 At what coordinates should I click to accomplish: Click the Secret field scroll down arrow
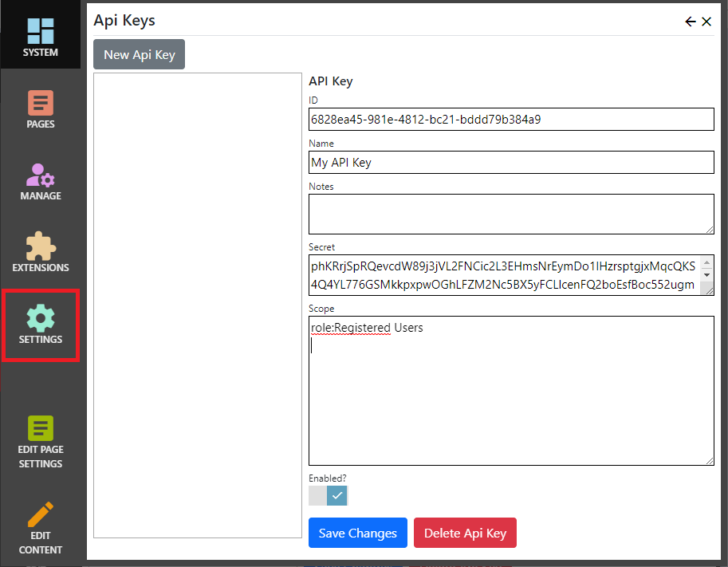pyautogui.click(x=706, y=275)
